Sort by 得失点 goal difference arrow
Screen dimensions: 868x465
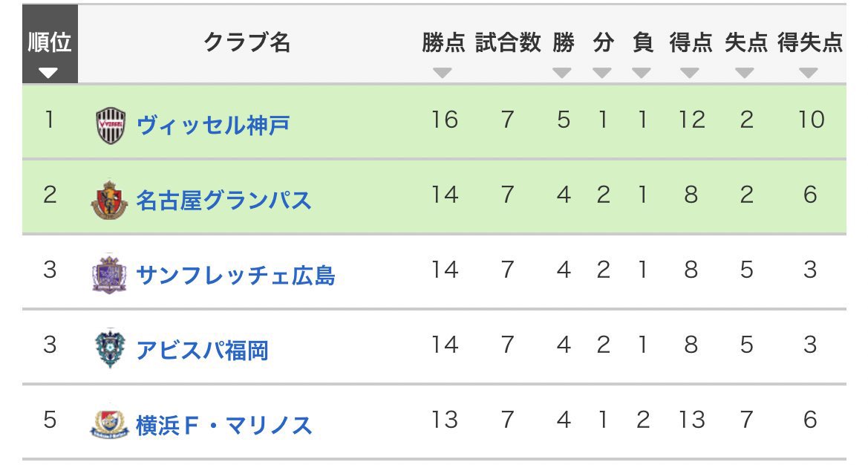tap(809, 73)
